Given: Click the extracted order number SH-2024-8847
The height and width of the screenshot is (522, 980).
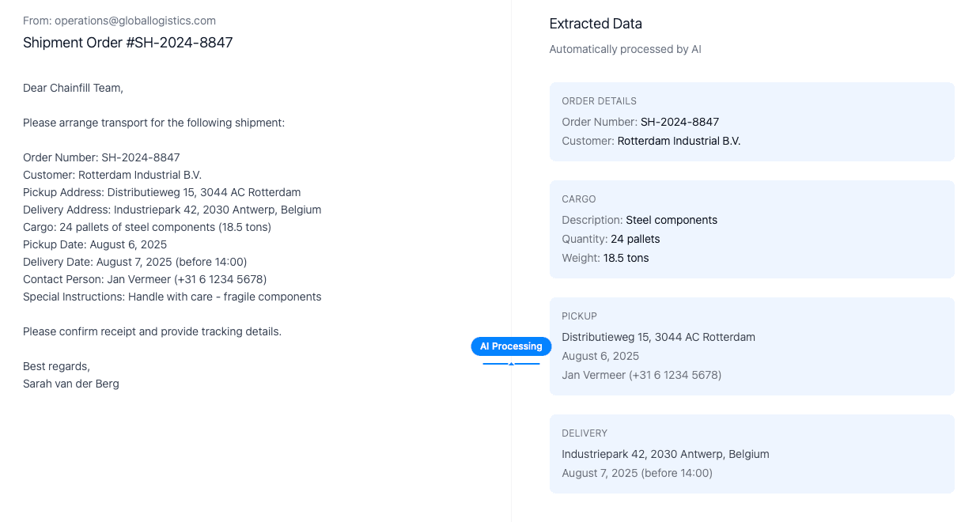Looking at the screenshot, I should click(x=679, y=122).
